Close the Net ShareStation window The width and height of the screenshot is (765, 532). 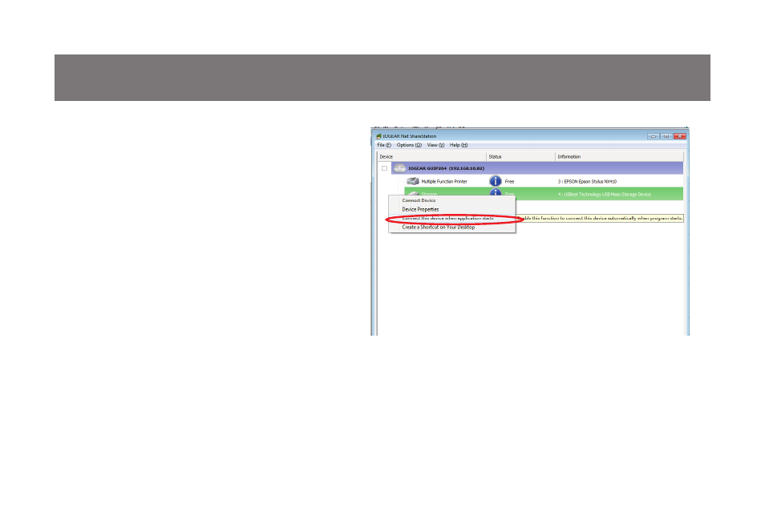pos(680,136)
